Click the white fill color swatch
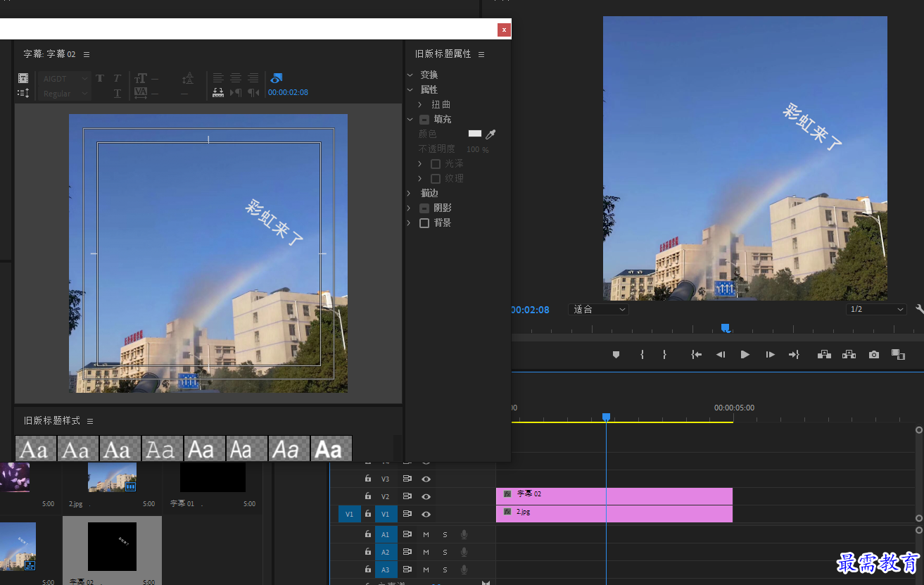This screenshot has width=924, height=585. click(x=475, y=134)
